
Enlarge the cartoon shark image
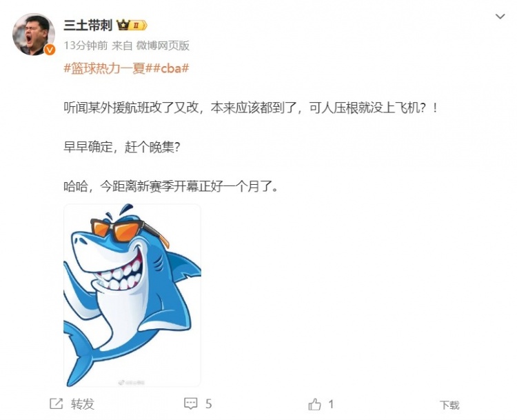point(132,295)
